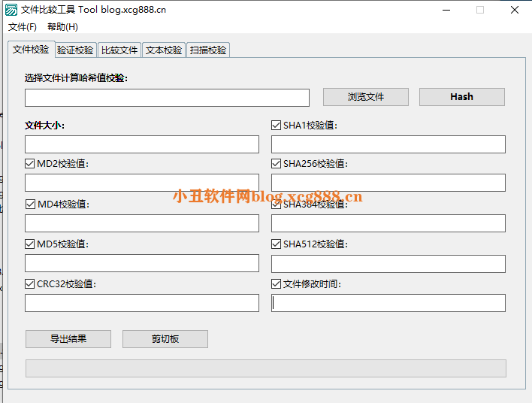Uncheck the CRC32校验值 checkbox
The image size is (532, 403).
tap(30, 284)
